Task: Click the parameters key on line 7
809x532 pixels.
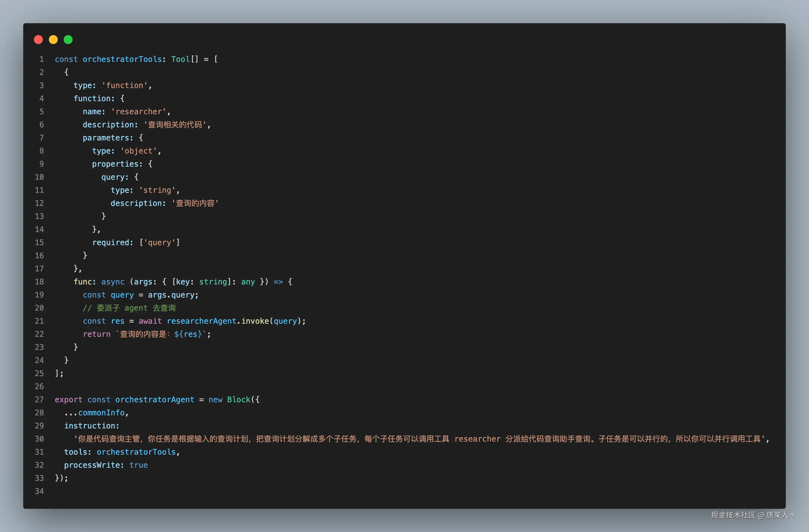Action: click(106, 137)
